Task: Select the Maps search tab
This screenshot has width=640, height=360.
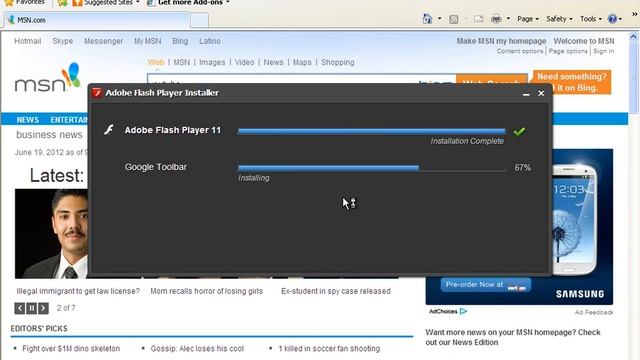Action: click(302, 62)
